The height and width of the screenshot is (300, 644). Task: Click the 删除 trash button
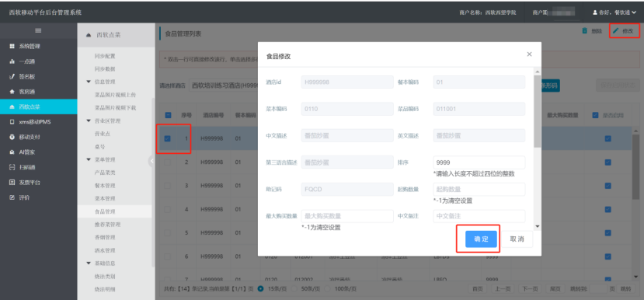pyautogui.click(x=592, y=31)
